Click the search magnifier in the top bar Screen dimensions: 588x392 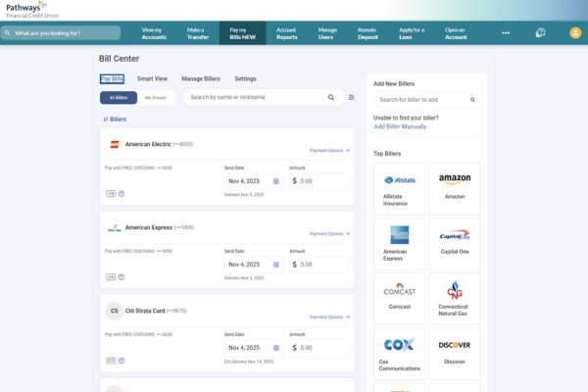8,33
